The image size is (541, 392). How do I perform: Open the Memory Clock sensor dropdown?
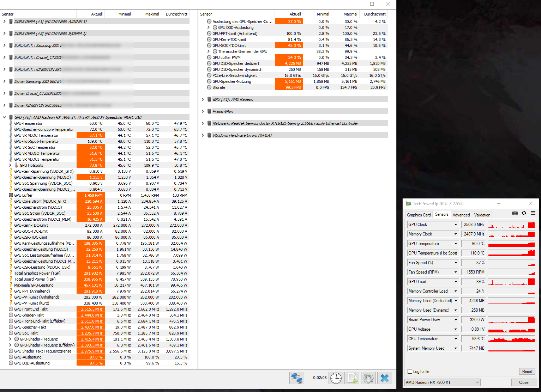click(x=456, y=234)
